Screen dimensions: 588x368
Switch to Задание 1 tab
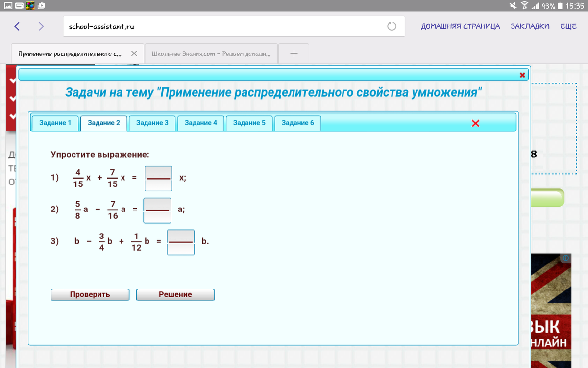[x=55, y=123]
